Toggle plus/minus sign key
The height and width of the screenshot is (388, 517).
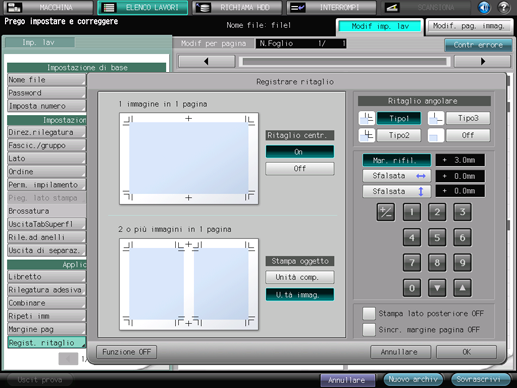(386, 212)
